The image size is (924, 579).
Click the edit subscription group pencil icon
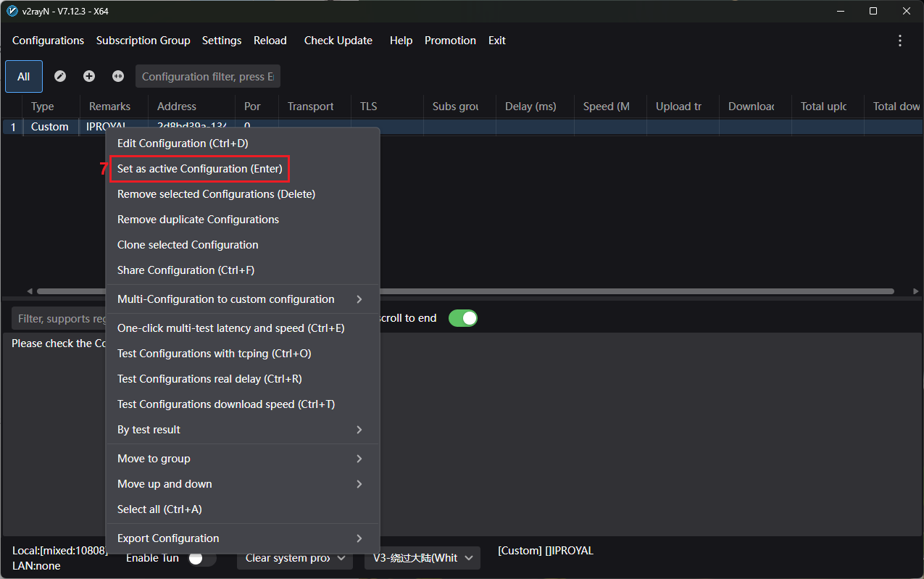pos(60,76)
